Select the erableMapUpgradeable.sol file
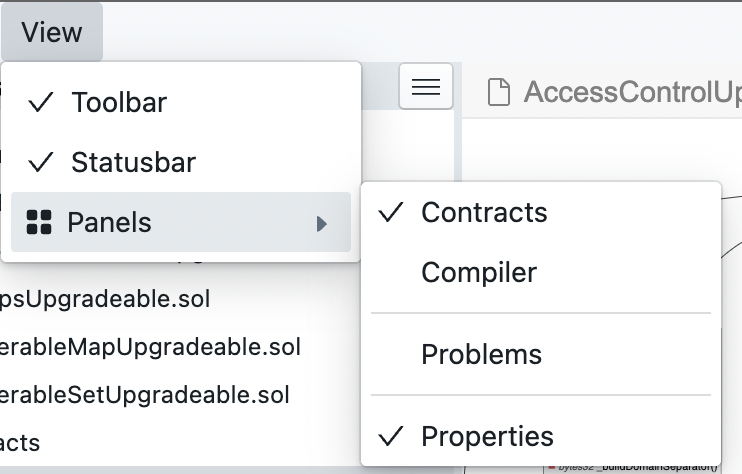 [150, 347]
